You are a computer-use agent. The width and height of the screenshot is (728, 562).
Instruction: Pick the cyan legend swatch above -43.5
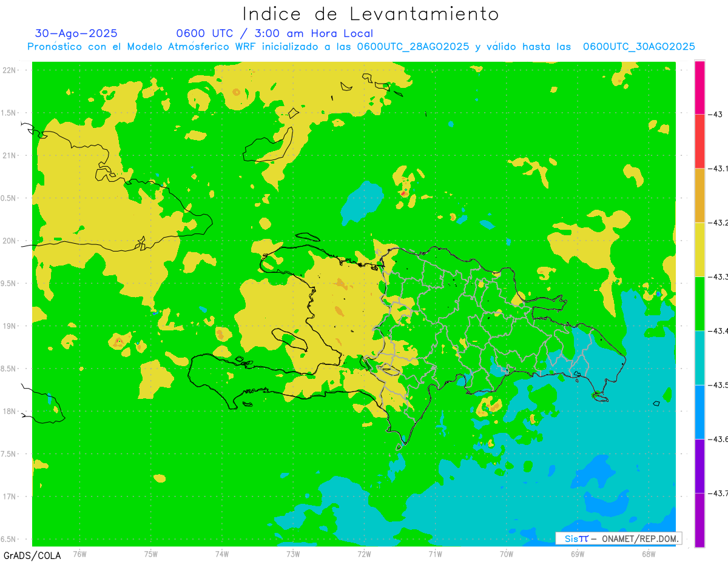point(699,358)
